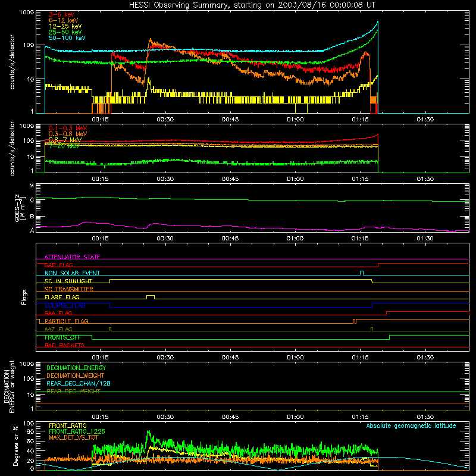Click the 0.8-7 MeV legend label
The width and height of the screenshot is (476, 476).
65,140
